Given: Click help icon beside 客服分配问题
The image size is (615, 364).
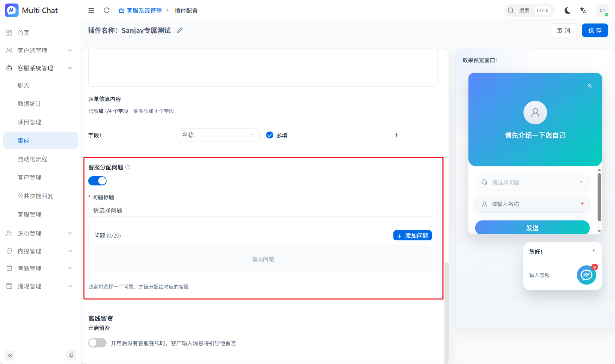Looking at the screenshot, I should point(128,167).
